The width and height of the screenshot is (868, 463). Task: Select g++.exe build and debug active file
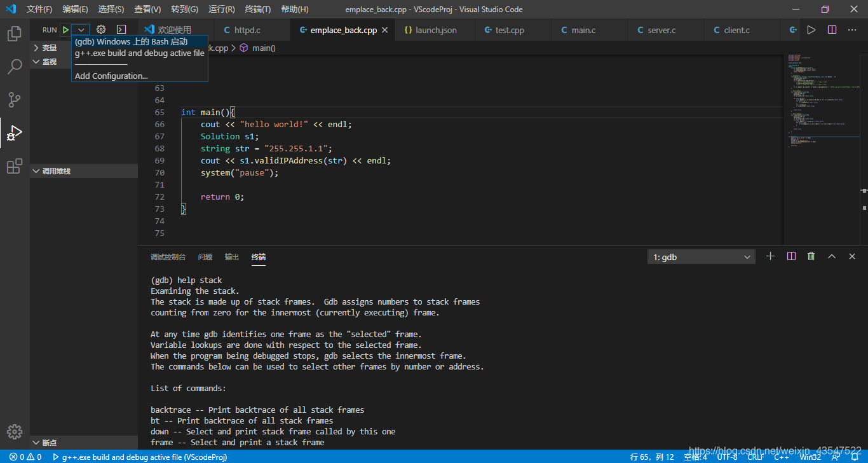pyautogui.click(x=140, y=53)
